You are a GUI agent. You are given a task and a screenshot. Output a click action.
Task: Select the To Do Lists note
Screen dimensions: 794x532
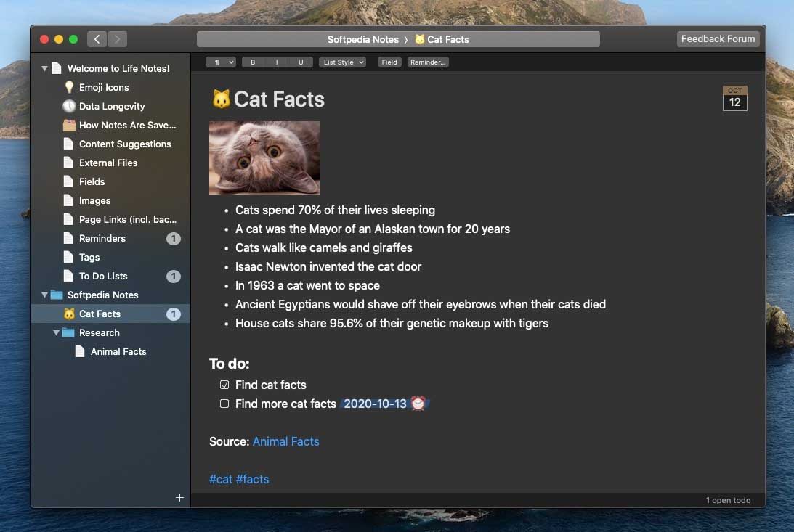(x=110, y=276)
